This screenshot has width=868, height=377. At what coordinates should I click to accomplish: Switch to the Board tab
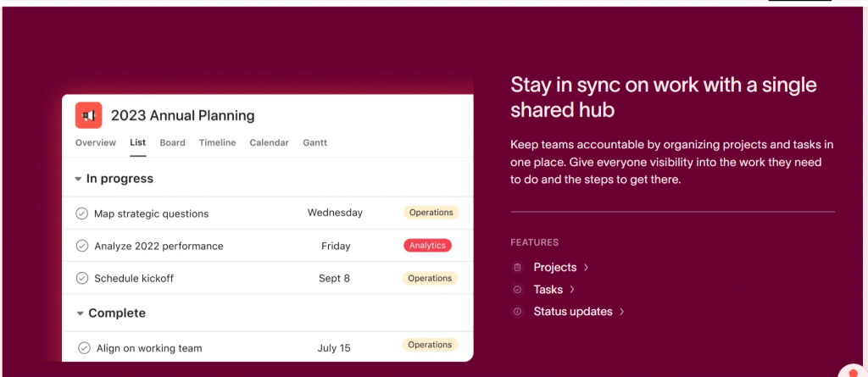[173, 143]
